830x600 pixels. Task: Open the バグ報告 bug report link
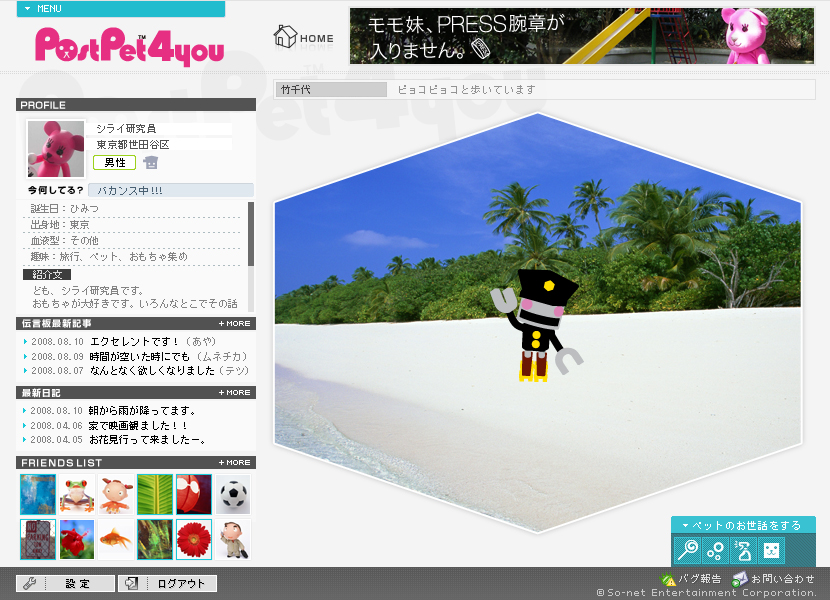pyautogui.click(x=691, y=579)
